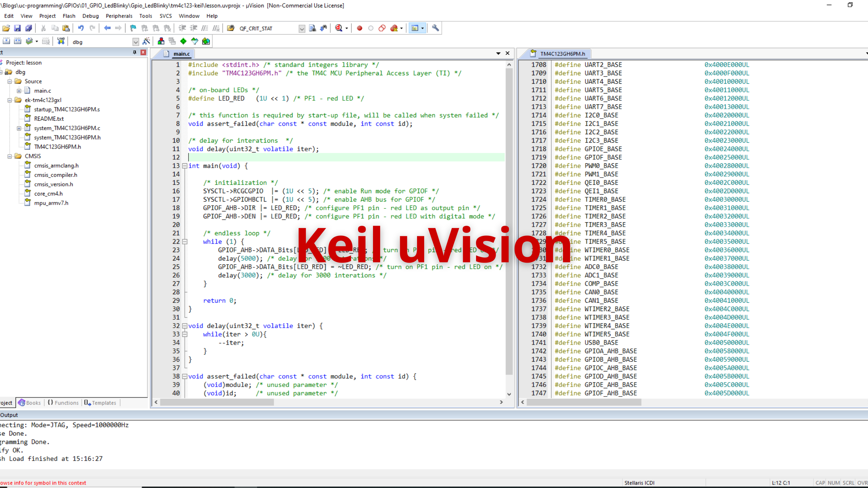The height and width of the screenshot is (488, 868).
Task: Click the Download (LOAD) to flash icon
Action: click(61, 41)
